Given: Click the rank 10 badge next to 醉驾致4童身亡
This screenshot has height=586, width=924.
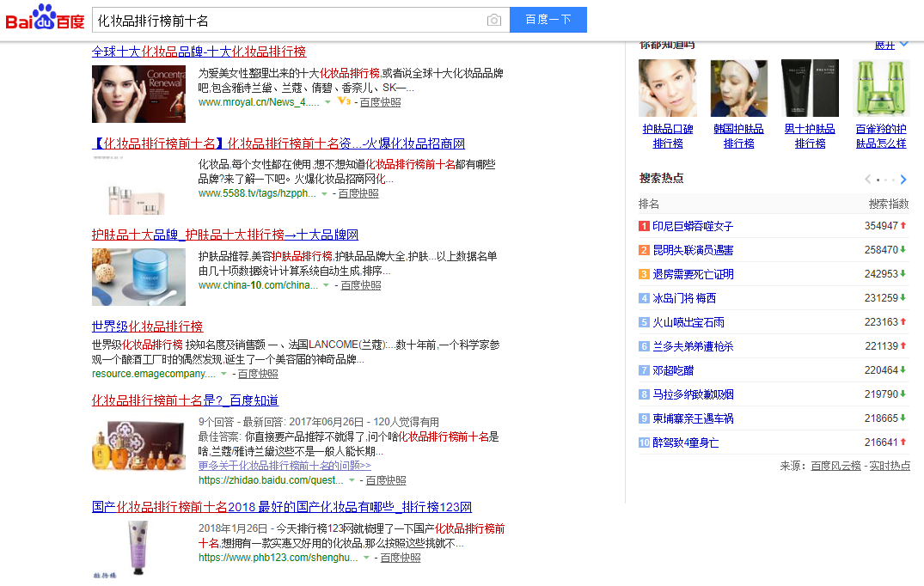Looking at the screenshot, I should point(644,443).
